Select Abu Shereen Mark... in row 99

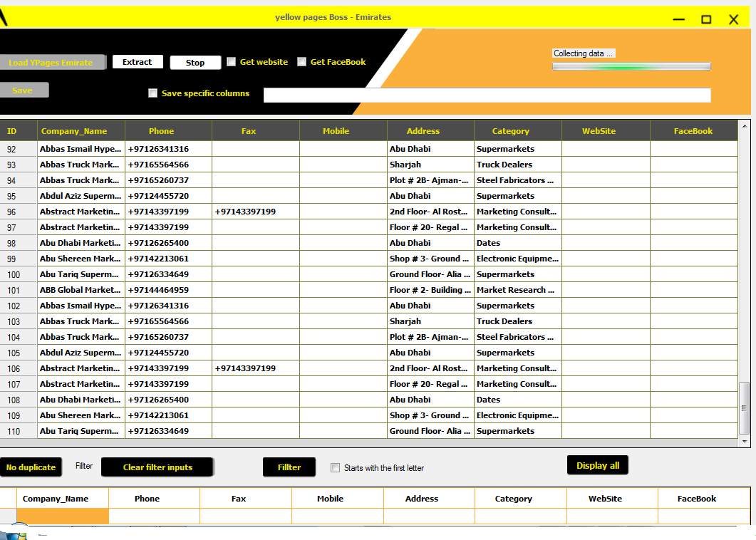pyautogui.click(x=81, y=259)
